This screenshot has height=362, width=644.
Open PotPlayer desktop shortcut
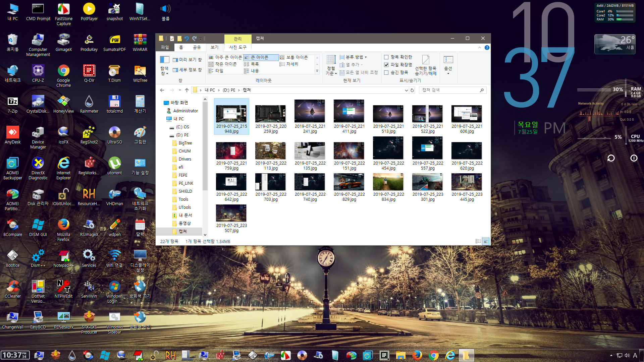(89, 12)
